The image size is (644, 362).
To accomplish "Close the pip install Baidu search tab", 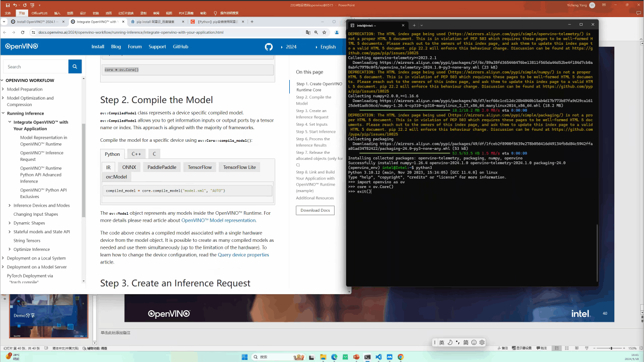I will coord(183,22).
